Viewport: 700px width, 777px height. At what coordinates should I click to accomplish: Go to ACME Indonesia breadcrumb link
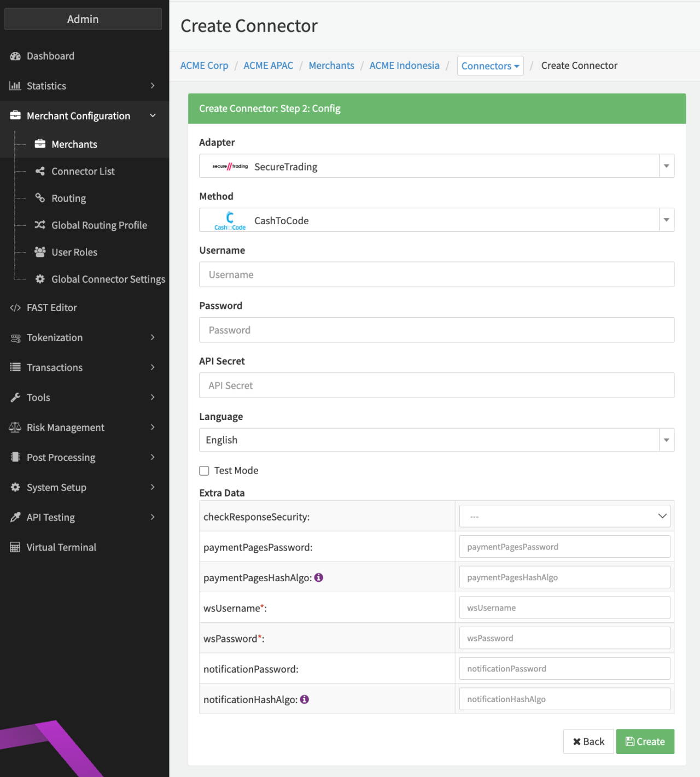tap(404, 66)
